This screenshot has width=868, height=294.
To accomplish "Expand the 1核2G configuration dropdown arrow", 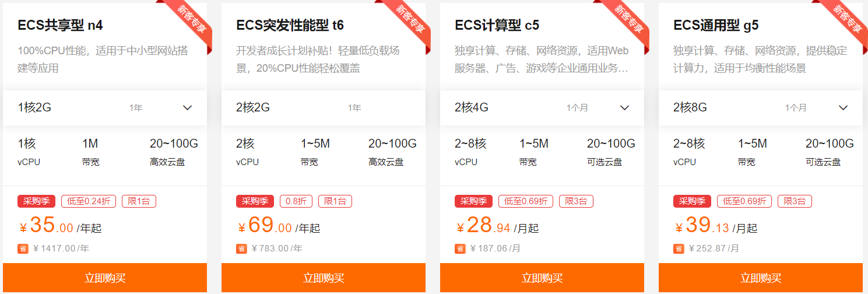I will pos(188,107).
